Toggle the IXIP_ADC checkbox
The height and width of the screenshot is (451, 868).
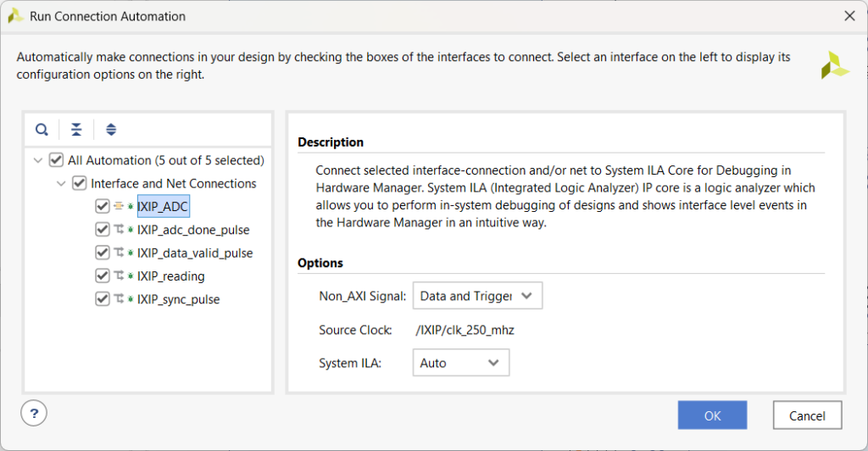click(x=103, y=206)
